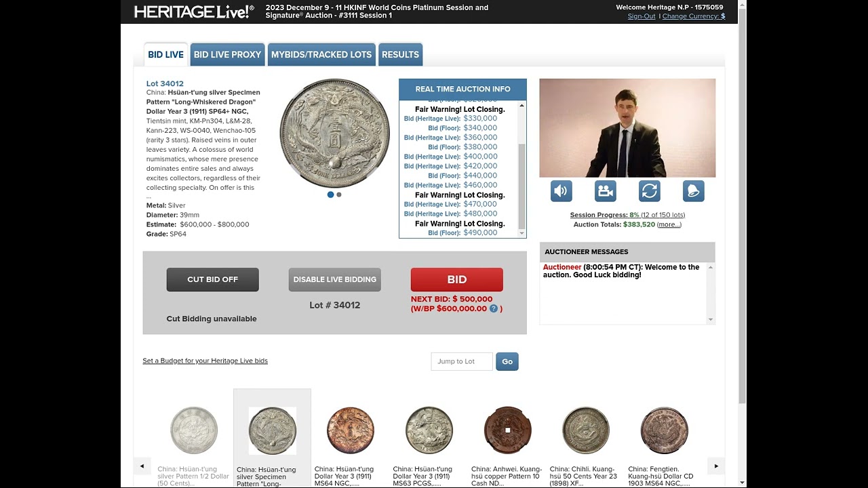Open the Change Currency selector
The width and height of the screenshot is (868, 488).
[x=694, y=16]
